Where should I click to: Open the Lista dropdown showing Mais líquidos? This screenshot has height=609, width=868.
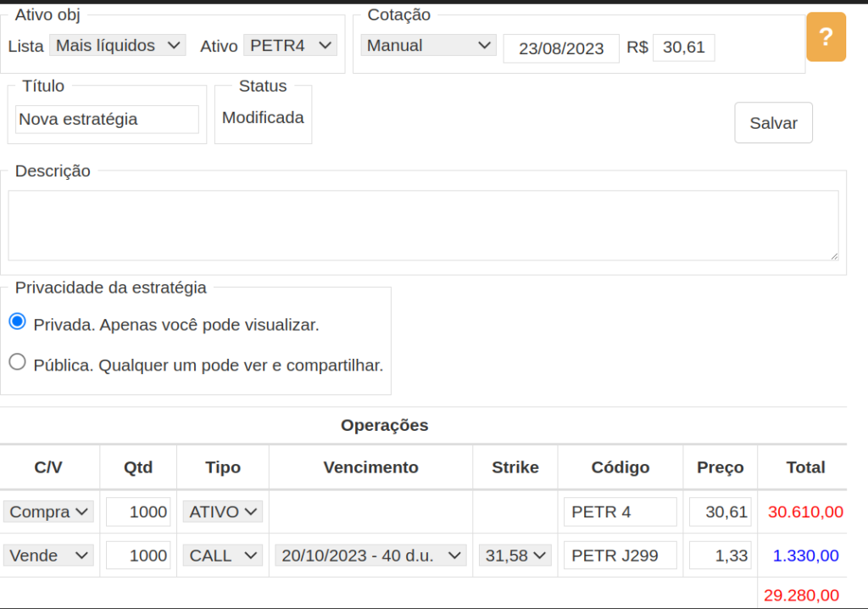point(117,46)
